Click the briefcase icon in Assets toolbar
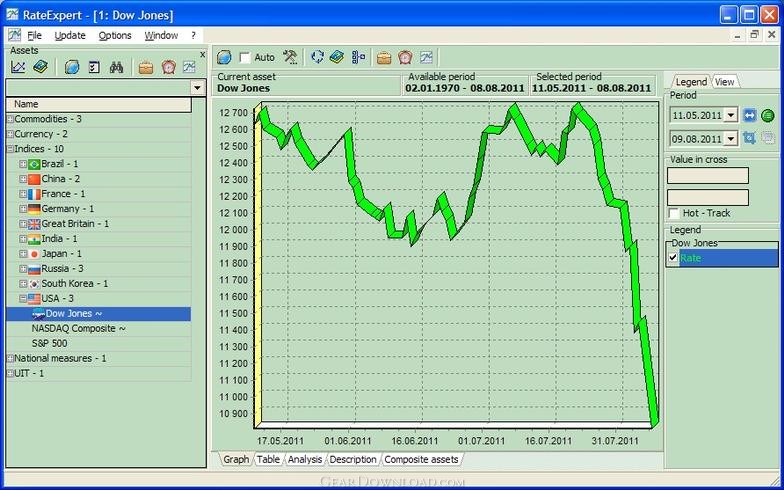Screen dimensions: 784x490 click(x=146, y=66)
